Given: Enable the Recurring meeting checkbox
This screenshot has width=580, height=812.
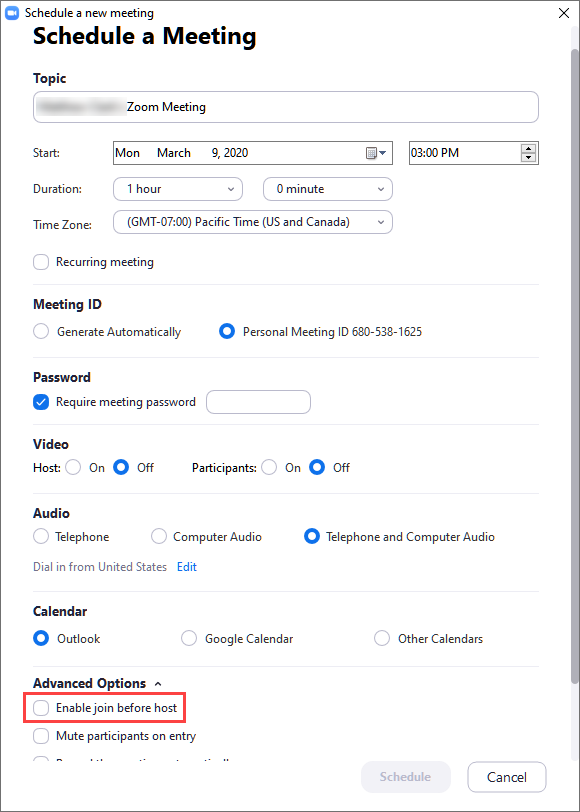Looking at the screenshot, I should (x=40, y=261).
